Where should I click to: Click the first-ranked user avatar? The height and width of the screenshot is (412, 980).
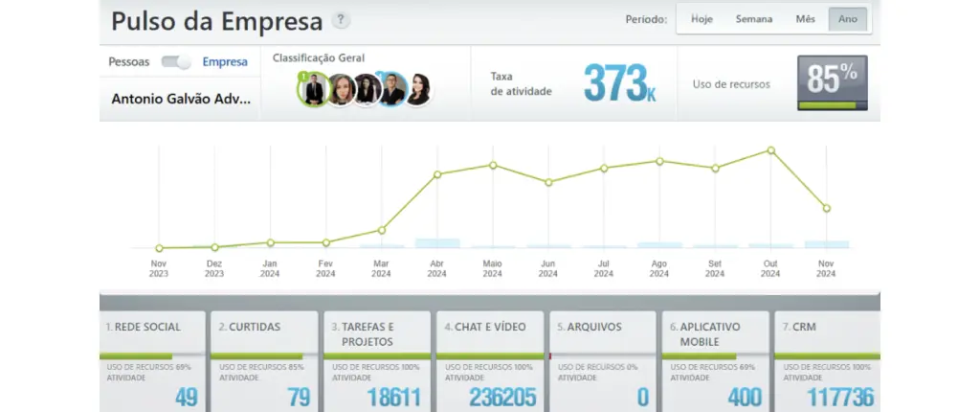click(x=311, y=89)
